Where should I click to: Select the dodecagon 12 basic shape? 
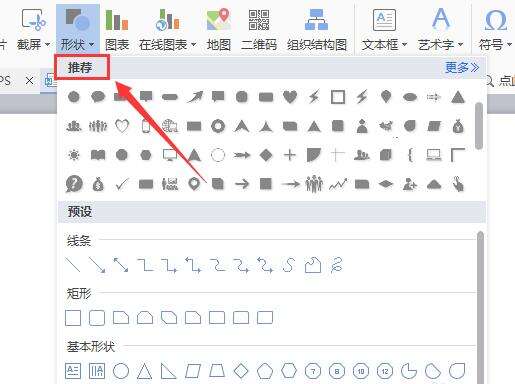coord(385,371)
